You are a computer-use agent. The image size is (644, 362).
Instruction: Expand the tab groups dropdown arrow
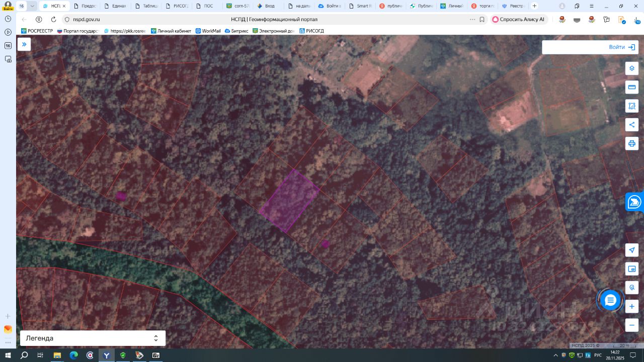pos(32,6)
